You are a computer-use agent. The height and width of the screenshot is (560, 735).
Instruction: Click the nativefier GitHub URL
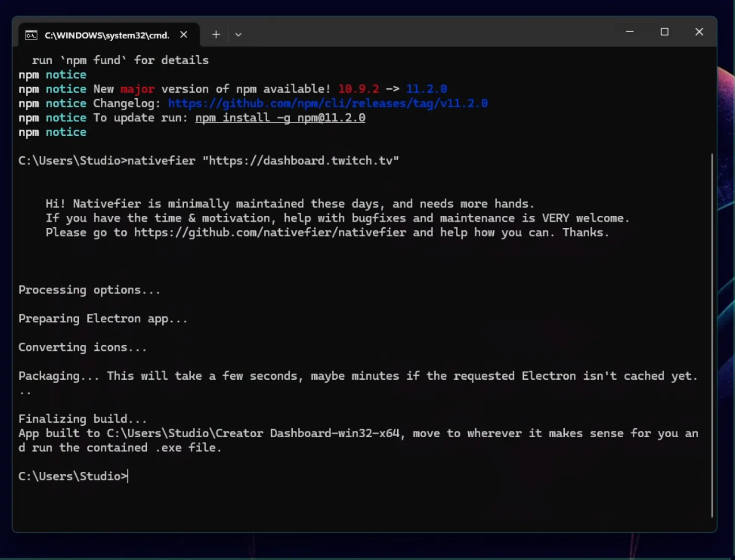[x=270, y=233]
